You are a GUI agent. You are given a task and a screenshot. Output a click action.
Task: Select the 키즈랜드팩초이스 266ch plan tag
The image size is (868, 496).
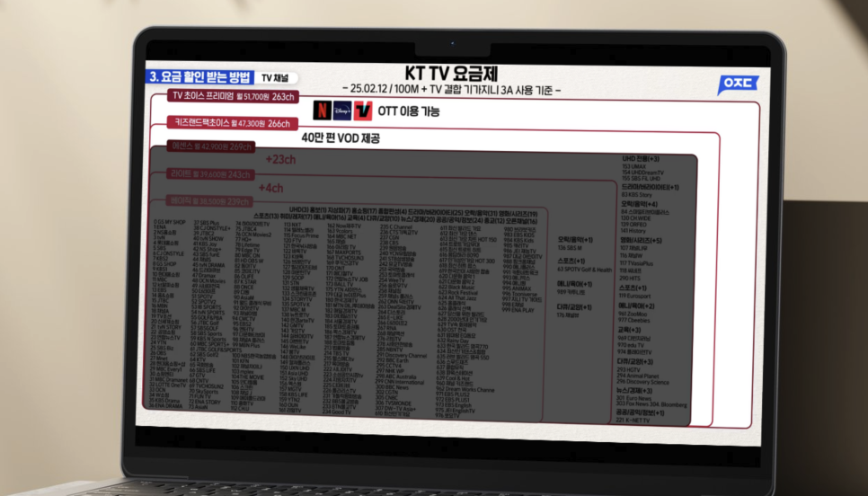point(233,123)
